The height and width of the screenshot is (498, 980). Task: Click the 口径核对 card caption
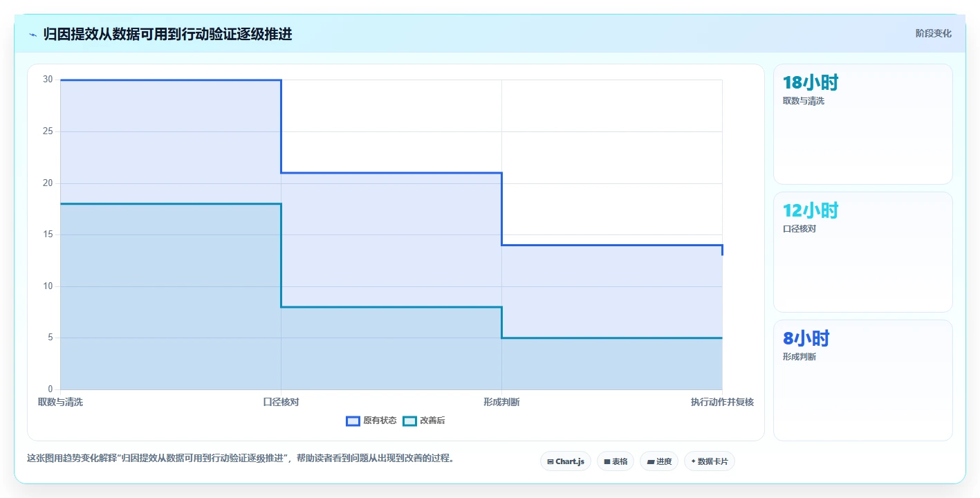[x=799, y=229]
